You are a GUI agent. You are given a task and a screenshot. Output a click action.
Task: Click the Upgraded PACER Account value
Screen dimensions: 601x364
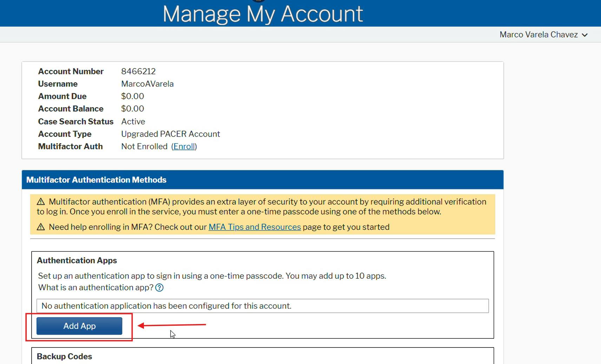[171, 134]
